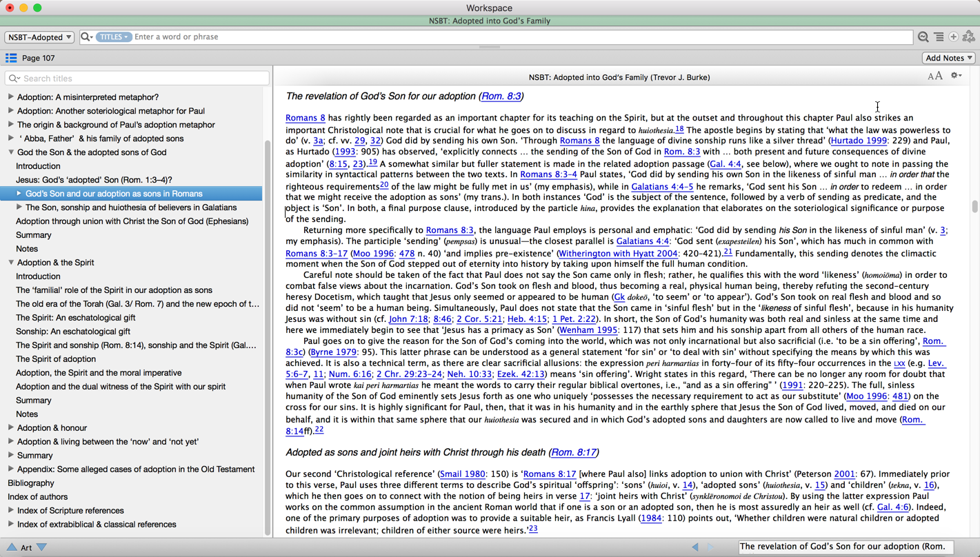Open the Add Notes dropdown
980x557 pixels.
point(949,58)
